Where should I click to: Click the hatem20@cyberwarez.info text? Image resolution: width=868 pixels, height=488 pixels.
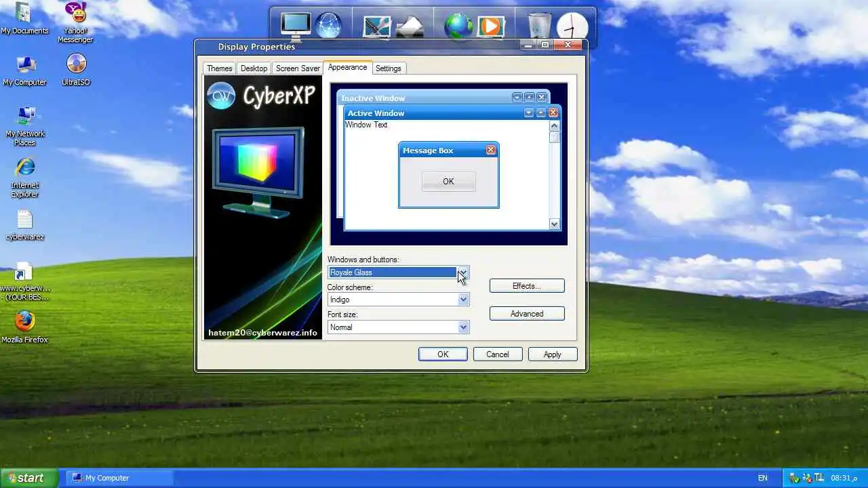point(262,333)
